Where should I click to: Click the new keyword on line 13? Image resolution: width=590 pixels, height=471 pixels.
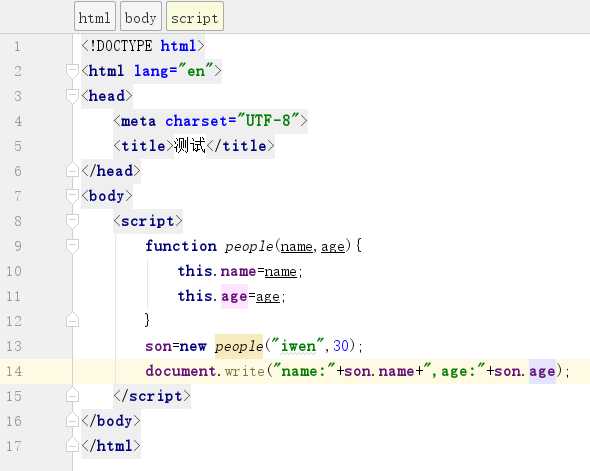193,346
